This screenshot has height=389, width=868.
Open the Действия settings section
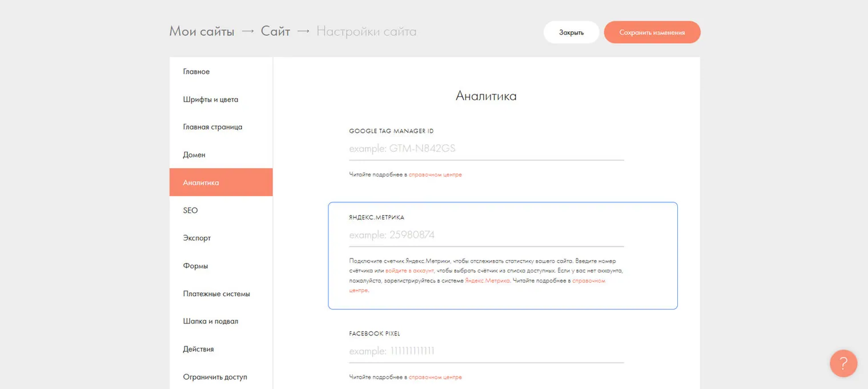tap(221, 349)
